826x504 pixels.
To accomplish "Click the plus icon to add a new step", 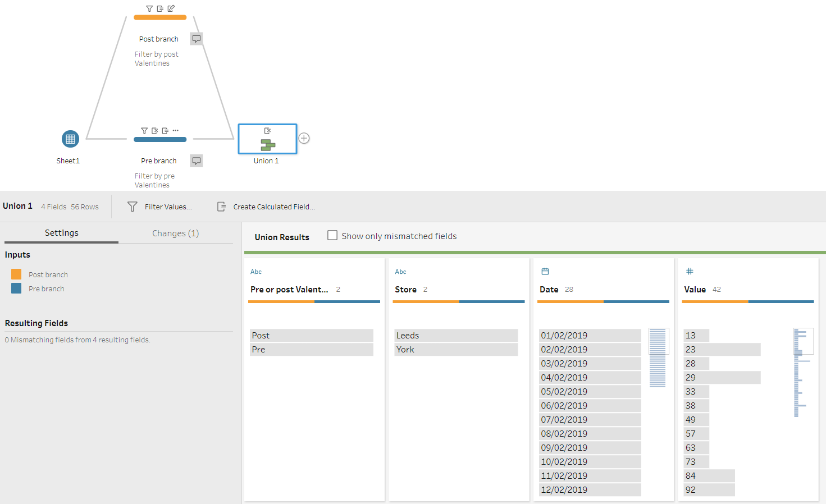I will click(304, 138).
